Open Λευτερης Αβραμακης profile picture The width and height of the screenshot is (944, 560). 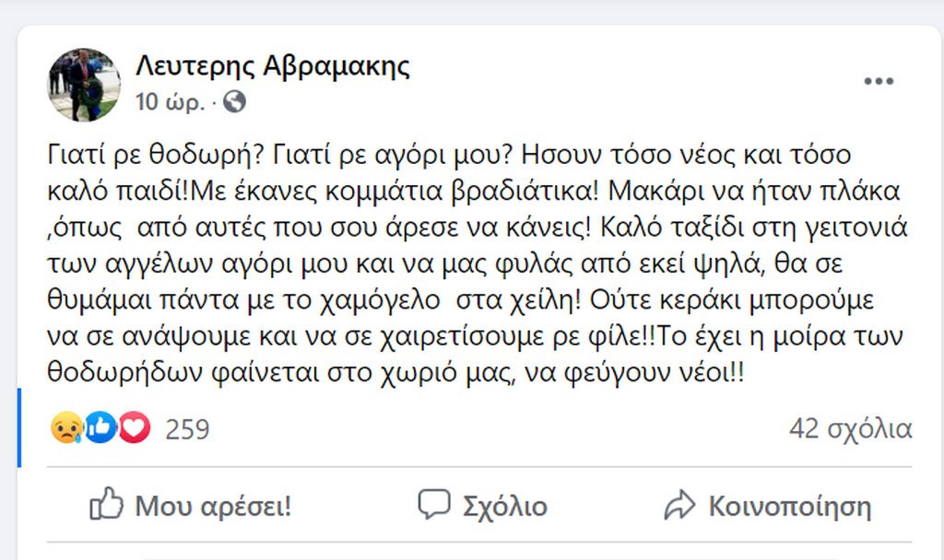[84, 85]
